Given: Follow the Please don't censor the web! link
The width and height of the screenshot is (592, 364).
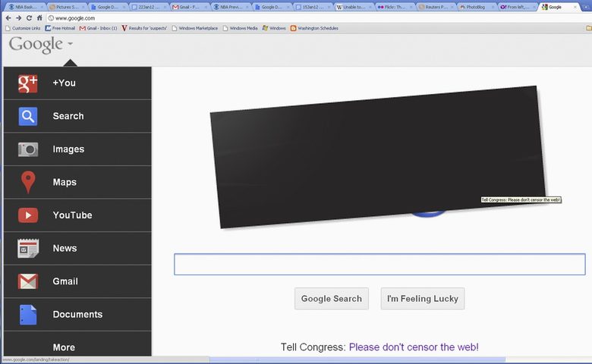Looking at the screenshot, I should point(414,347).
